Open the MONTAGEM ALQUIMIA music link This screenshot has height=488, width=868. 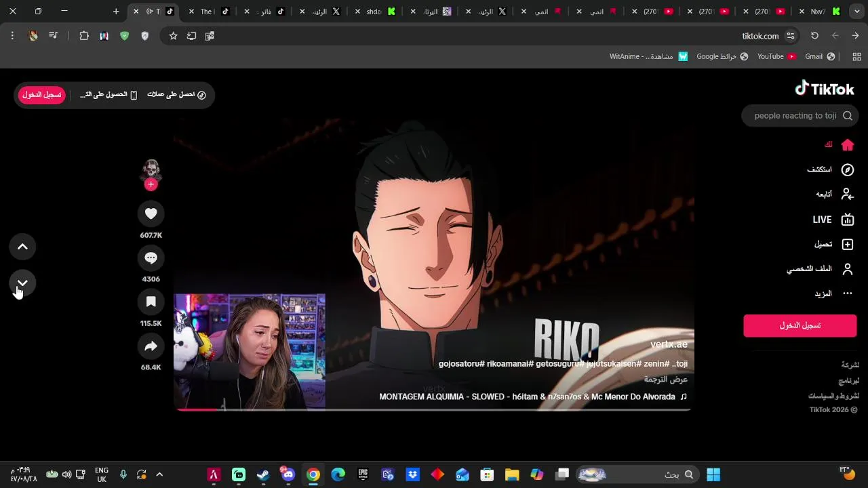[533, 396]
